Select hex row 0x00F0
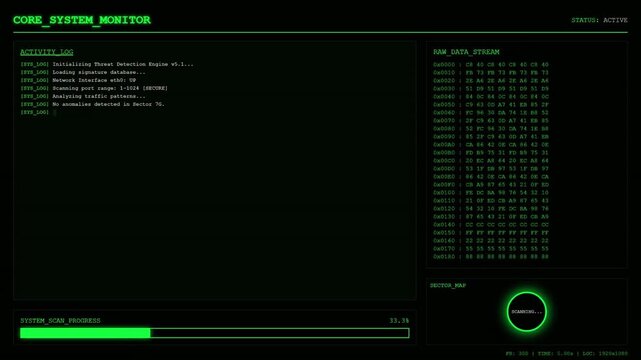The width and height of the screenshot is (641, 360). pos(491,185)
